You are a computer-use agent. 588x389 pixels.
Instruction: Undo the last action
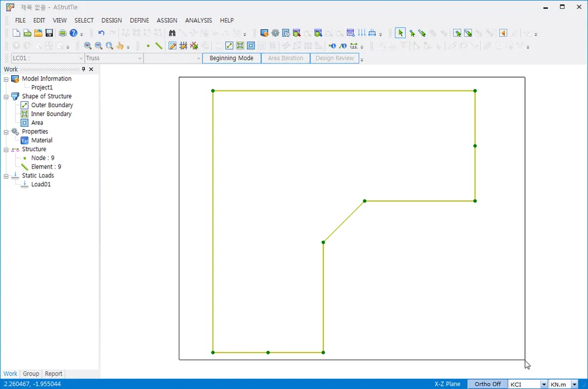click(101, 33)
